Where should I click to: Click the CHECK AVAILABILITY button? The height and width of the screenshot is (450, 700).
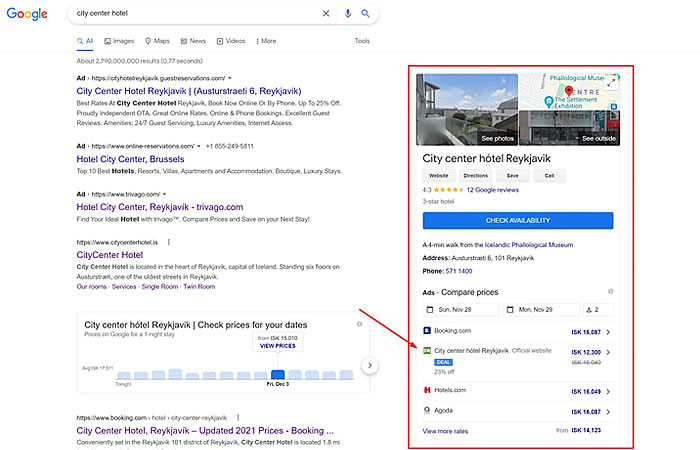[x=518, y=221]
